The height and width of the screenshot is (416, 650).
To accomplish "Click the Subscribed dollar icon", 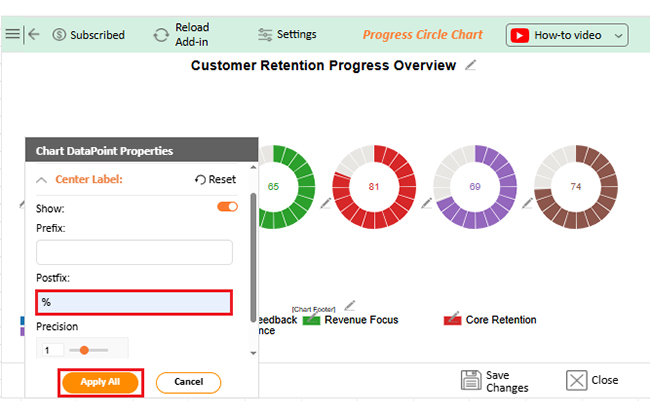I will click(x=59, y=35).
